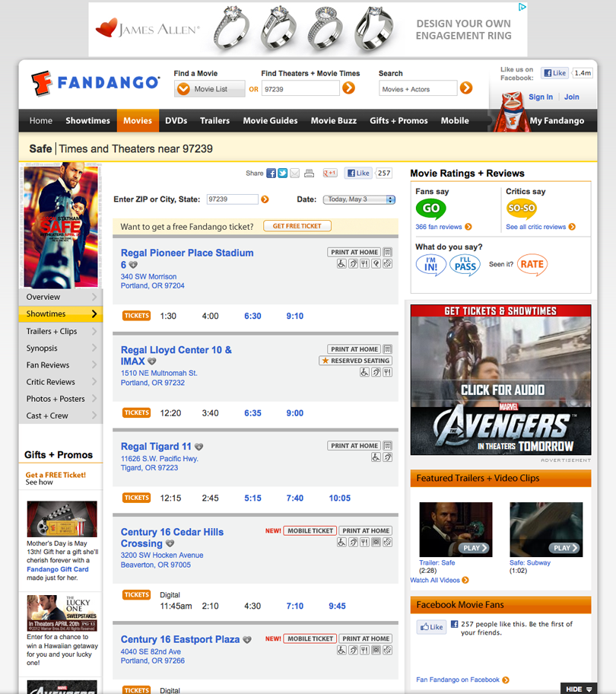
Task: Go to the Home nav tab
Action: pos(40,120)
